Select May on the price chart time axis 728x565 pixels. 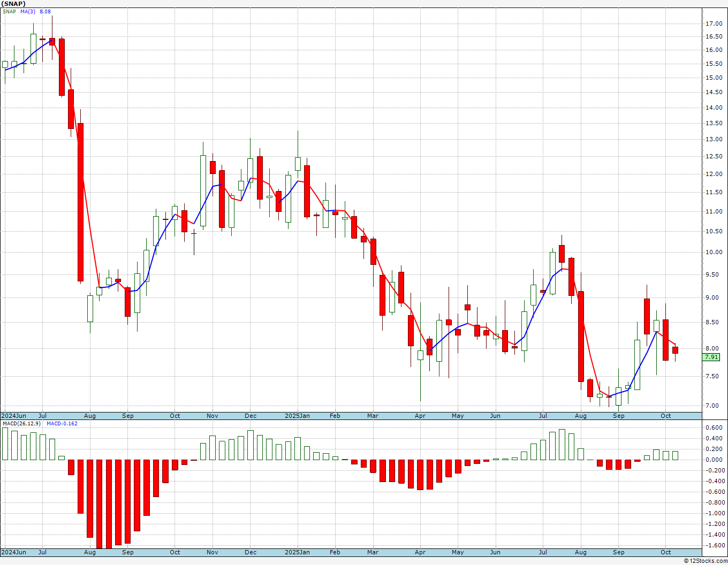point(458,416)
